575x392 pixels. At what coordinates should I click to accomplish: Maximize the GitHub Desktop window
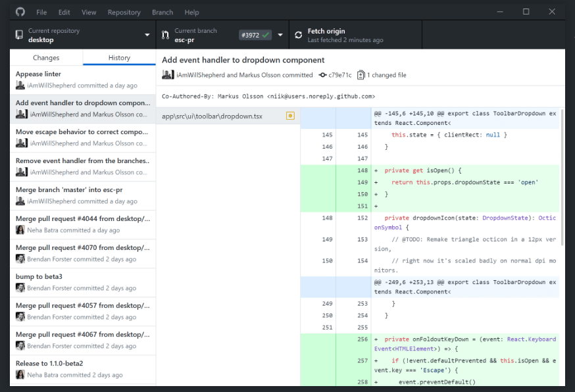[x=526, y=12]
